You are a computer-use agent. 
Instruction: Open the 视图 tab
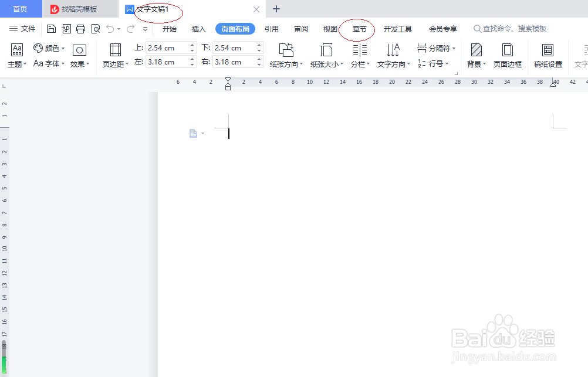[330, 29]
